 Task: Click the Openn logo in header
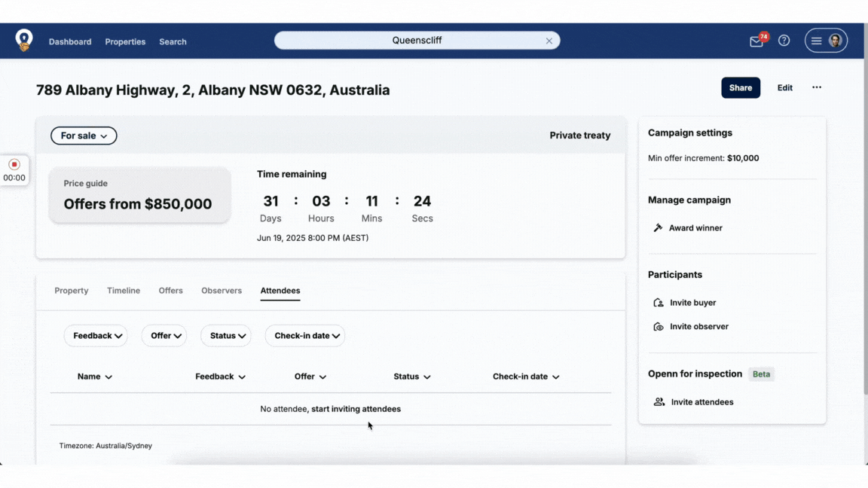pyautogui.click(x=24, y=41)
